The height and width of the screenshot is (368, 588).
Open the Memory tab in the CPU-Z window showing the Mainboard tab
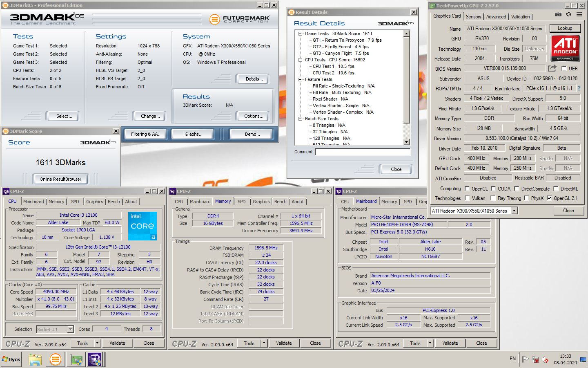pyautogui.click(x=389, y=202)
